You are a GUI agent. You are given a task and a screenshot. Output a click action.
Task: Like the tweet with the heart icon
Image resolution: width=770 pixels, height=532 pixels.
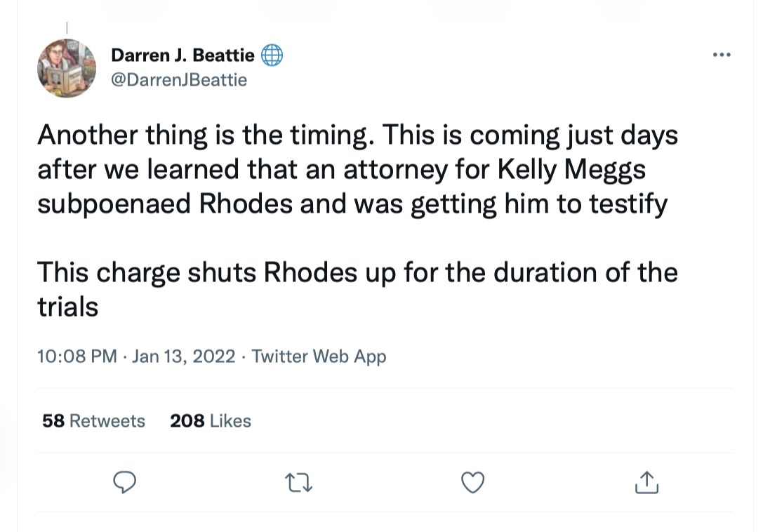[472, 481]
